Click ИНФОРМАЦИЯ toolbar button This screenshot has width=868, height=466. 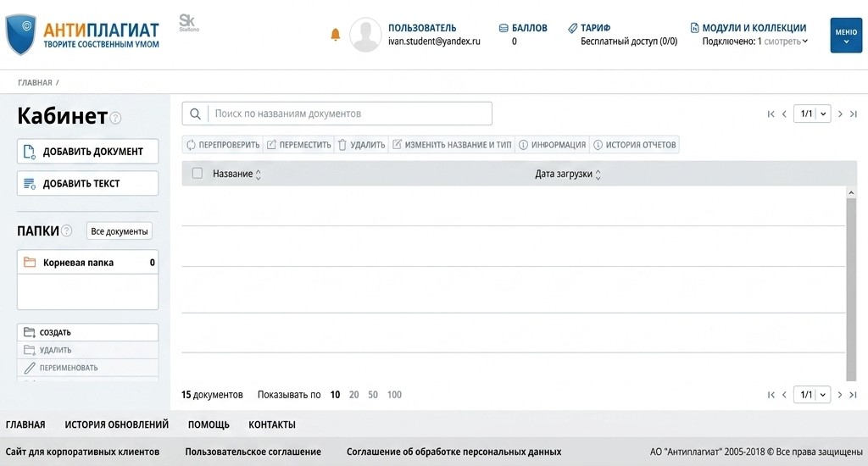coord(552,144)
